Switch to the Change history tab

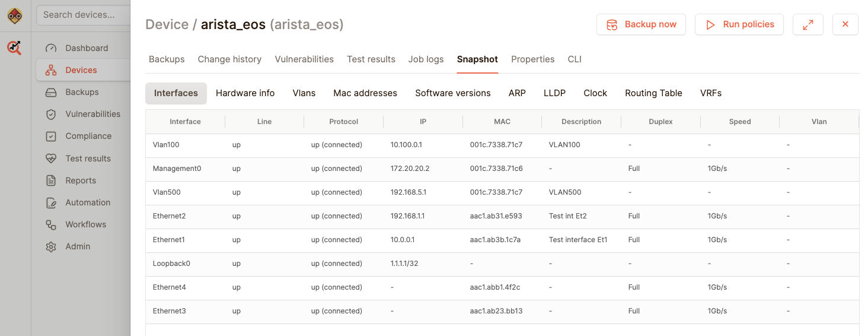[x=229, y=59]
